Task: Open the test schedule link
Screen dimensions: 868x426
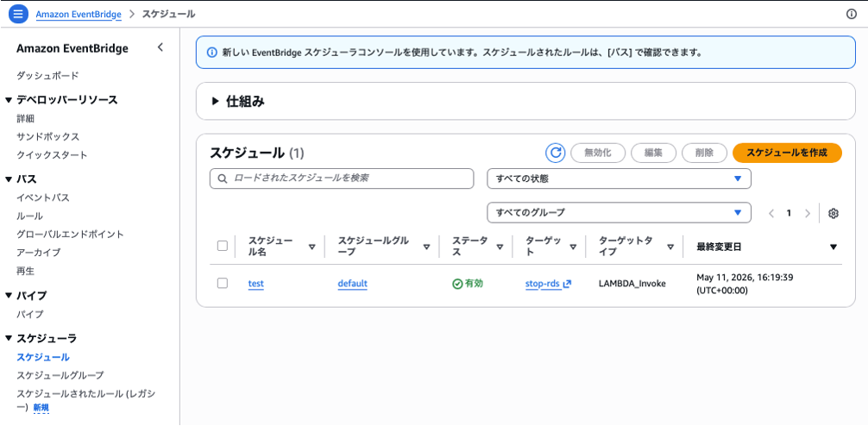Action: (255, 284)
